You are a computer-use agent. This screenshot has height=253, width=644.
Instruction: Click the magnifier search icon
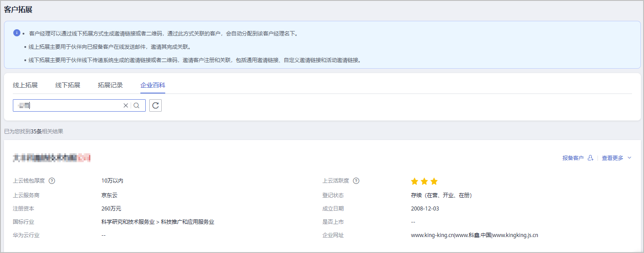136,105
